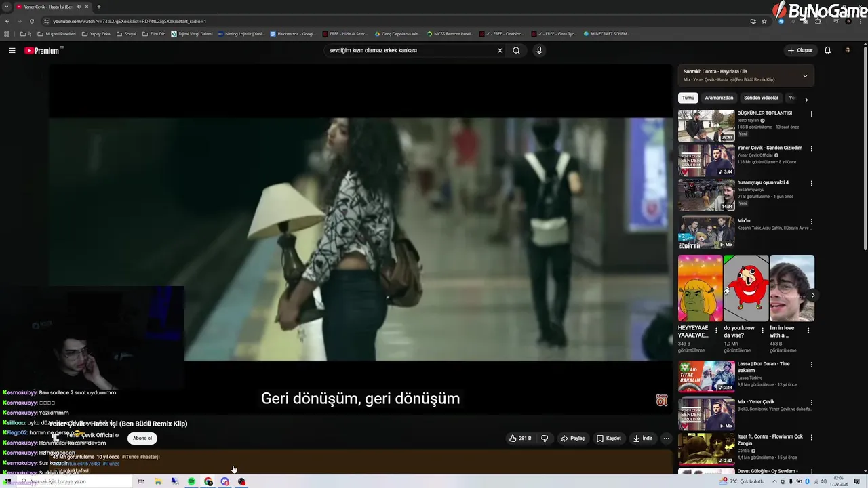Click the Abone ol subscribe button

pyautogui.click(x=142, y=439)
